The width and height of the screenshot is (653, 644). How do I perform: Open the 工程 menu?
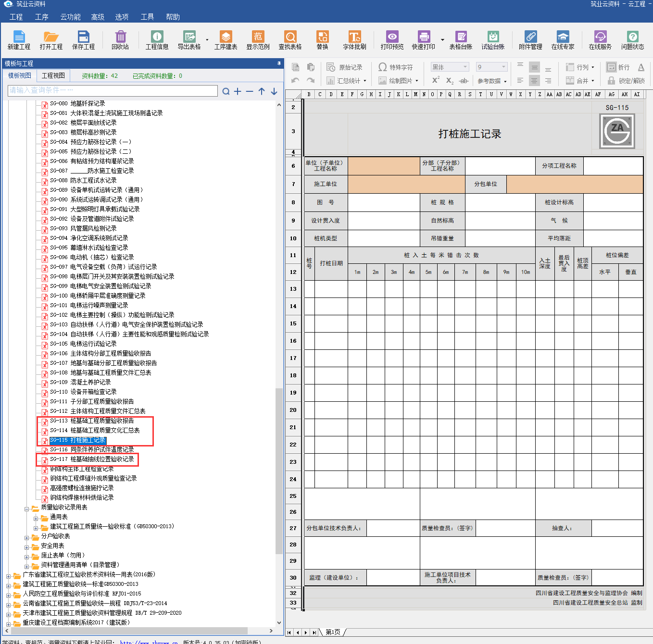(16, 17)
